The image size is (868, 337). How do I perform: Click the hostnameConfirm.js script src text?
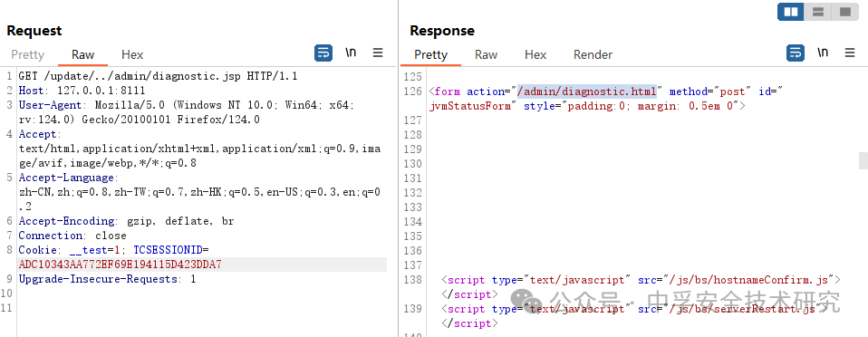749,280
